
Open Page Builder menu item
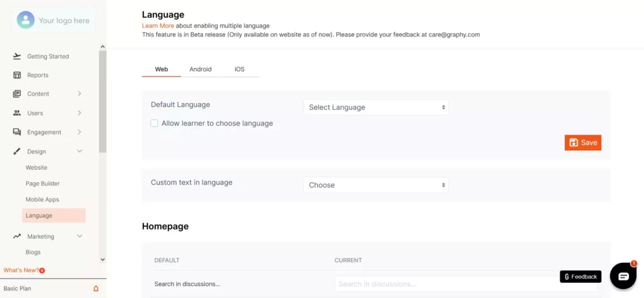[43, 184]
